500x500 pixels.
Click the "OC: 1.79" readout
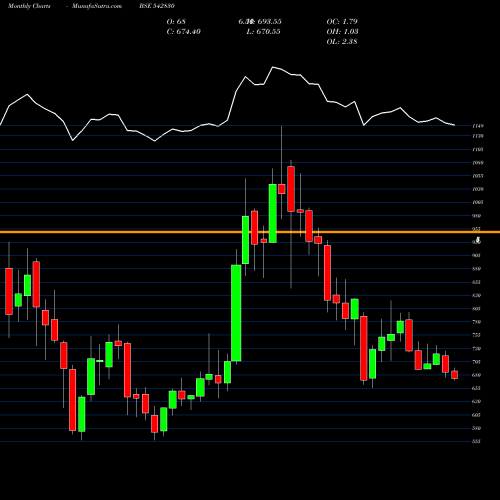[x=342, y=21]
